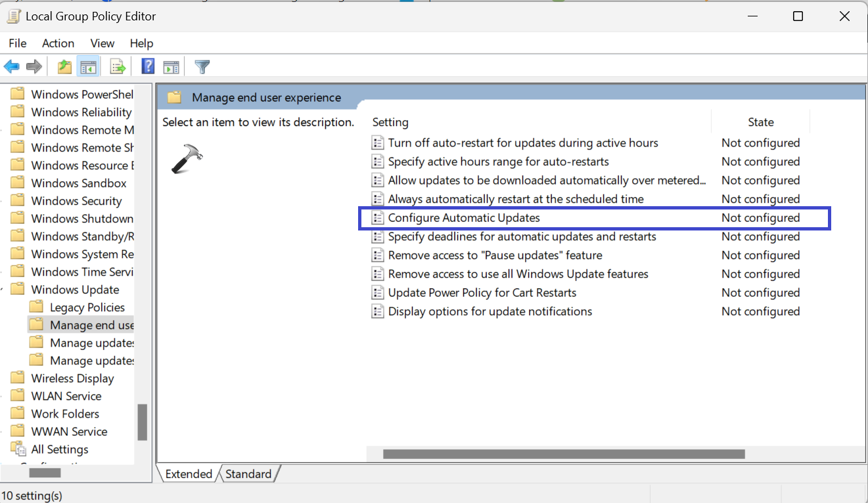Click the folder icon next to Work Folders
Screen dimensions: 868x503
click(18, 414)
